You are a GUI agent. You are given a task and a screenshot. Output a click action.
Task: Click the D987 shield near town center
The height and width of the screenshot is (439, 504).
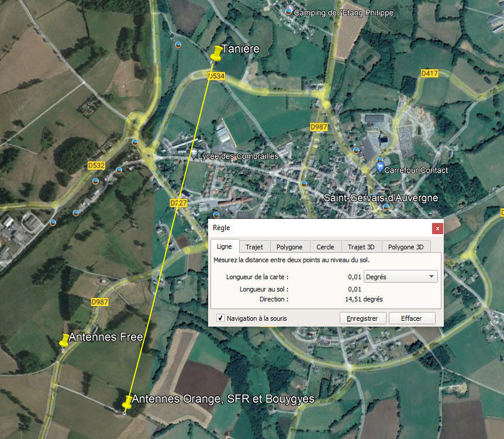pos(319,127)
